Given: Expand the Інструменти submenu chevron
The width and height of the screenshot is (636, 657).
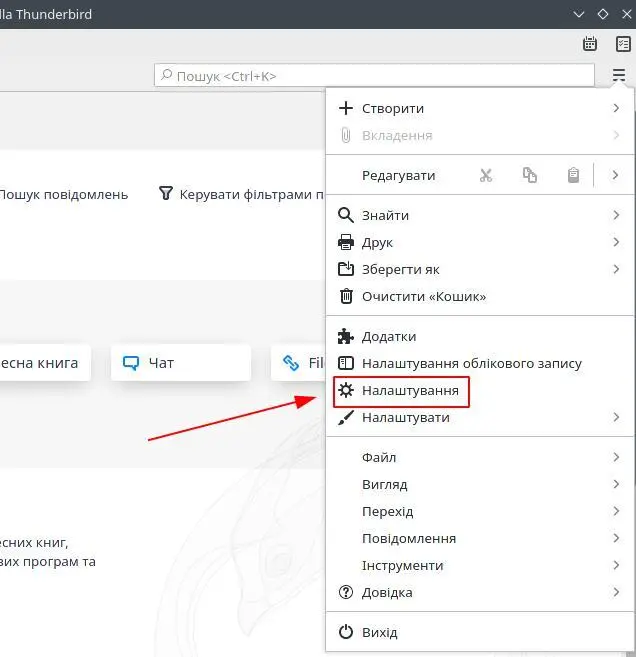Looking at the screenshot, I should [616, 565].
